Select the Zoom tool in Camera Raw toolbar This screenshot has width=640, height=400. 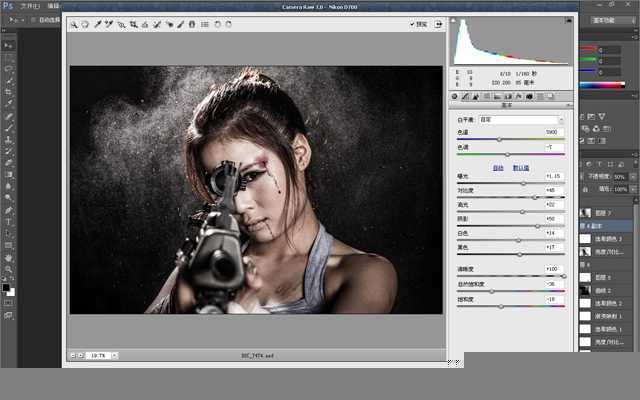pyautogui.click(x=74, y=24)
